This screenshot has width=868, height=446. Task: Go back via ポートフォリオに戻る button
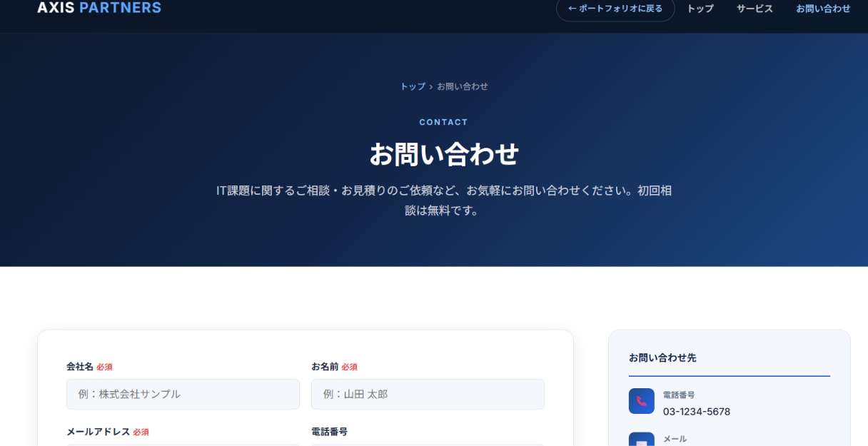pyautogui.click(x=615, y=9)
